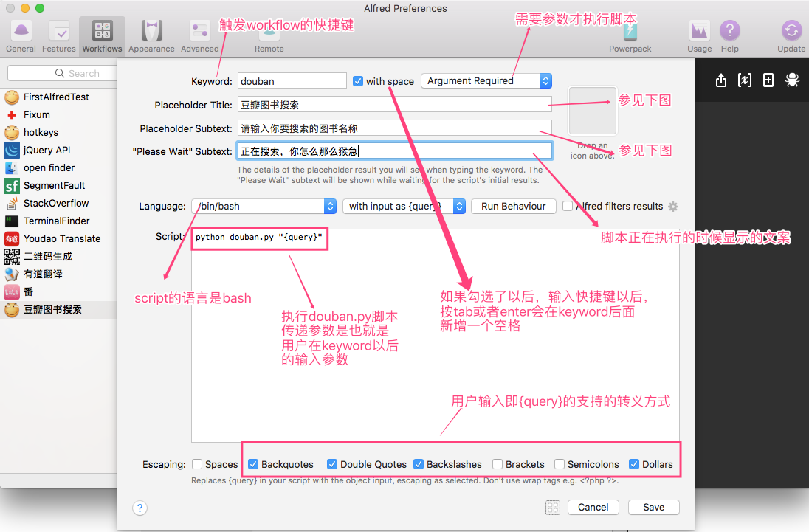Image resolution: width=809 pixels, height=532 pixels.
Task: Click the Update icon
Action: (x=791, y=36)
